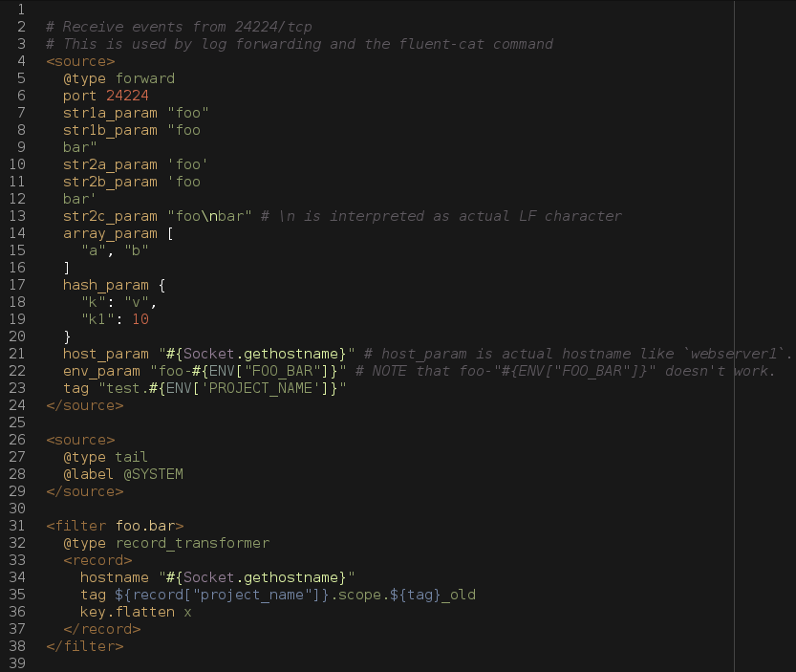Click the hash_param opening brace
796x672 pixels.
(x=161, y=285)
